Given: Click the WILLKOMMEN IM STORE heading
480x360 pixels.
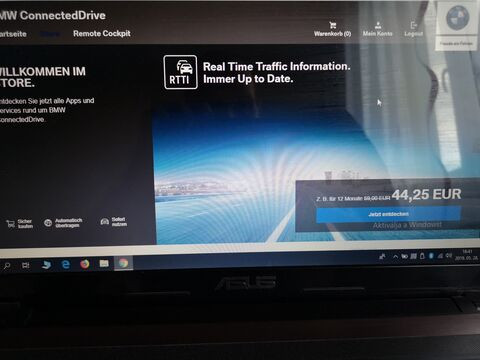Looking at the screenshot, I should (43, 77).
